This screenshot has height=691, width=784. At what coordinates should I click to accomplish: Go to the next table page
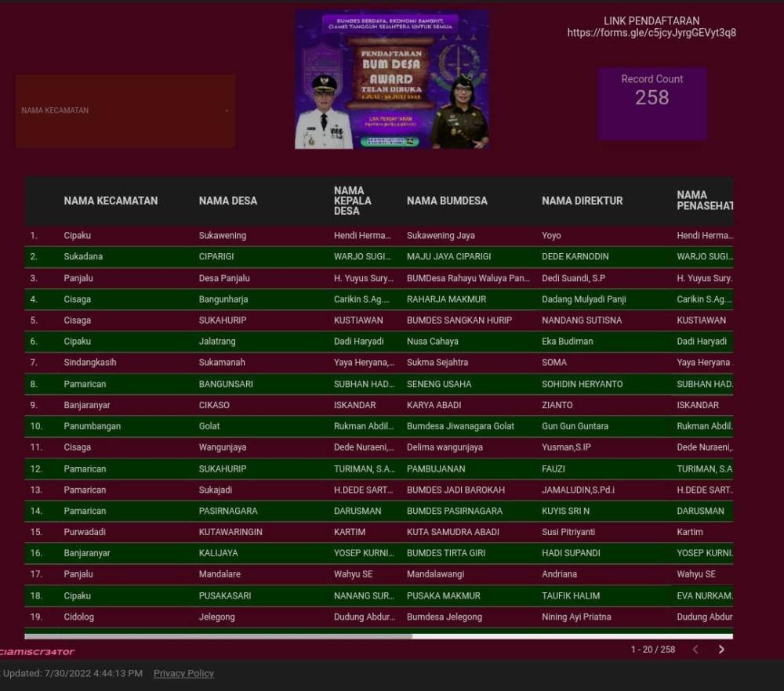[x=721, y=649]
